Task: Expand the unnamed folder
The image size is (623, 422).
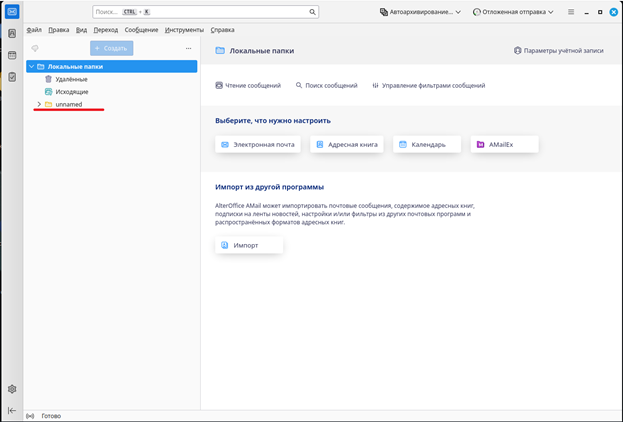Action: [x=39, y=104]
